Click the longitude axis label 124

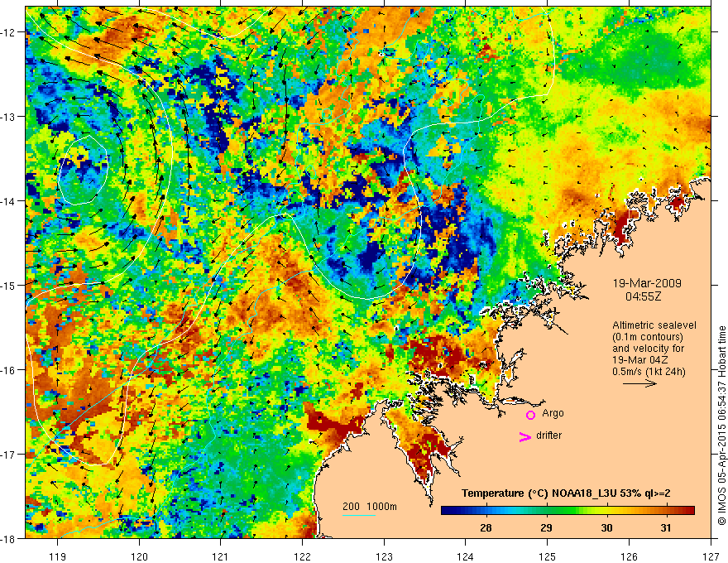tap(465, 556)
